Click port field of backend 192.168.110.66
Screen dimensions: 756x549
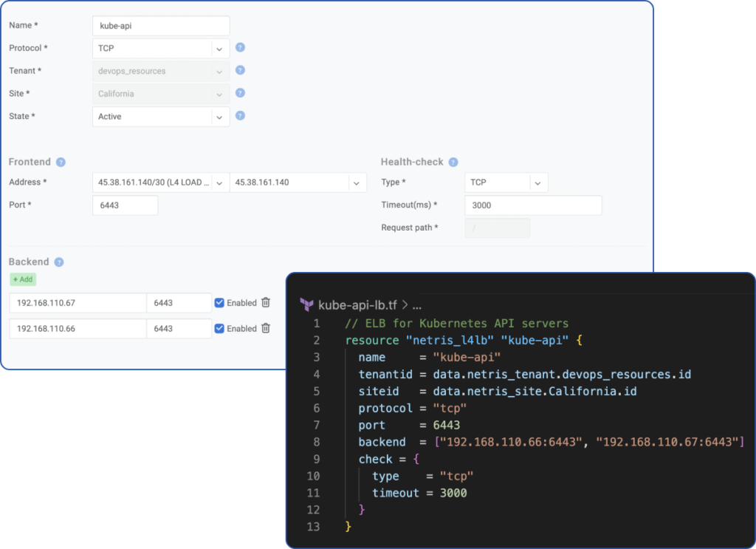point(179,329)
